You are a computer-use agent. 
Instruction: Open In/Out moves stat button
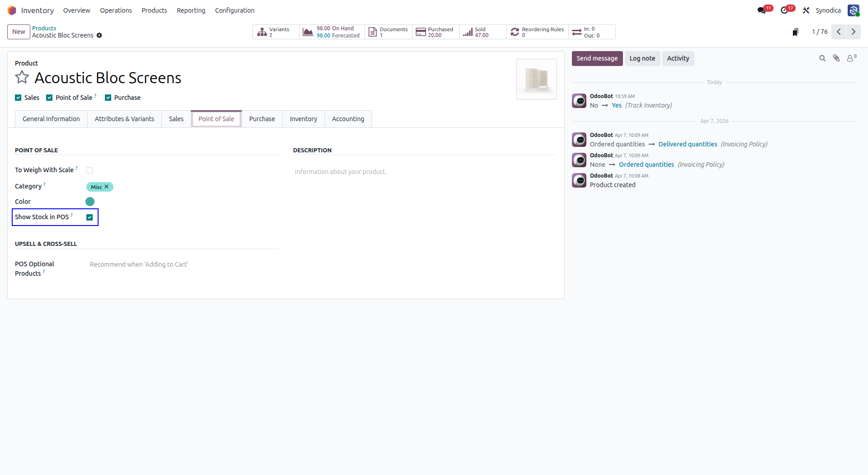coord(592,32)
